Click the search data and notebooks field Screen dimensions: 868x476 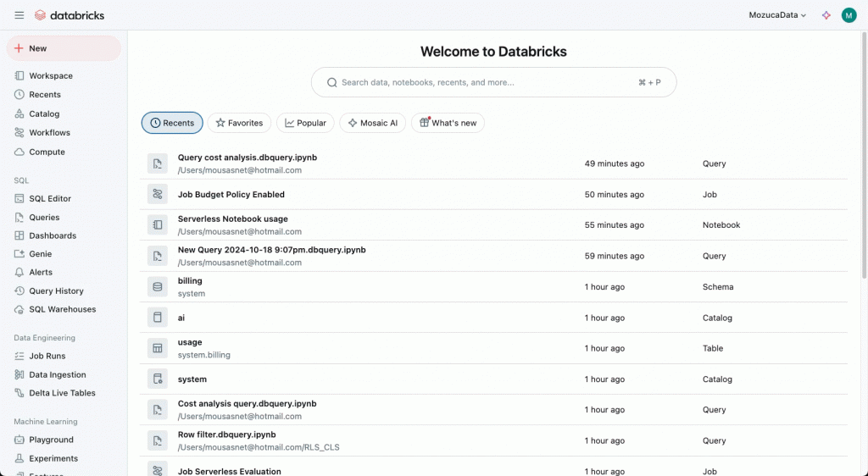coord(487,83)
